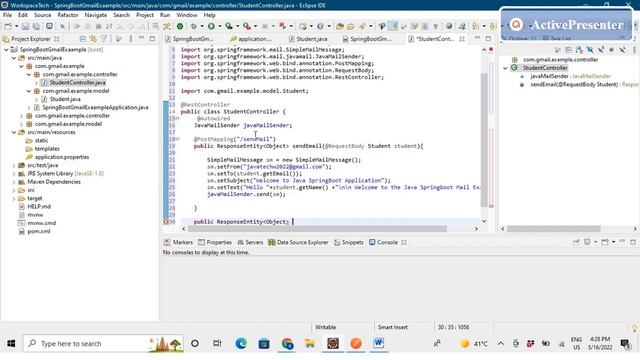The height and width of the screenshot is (360, 640).
Task: Open the Window menu
Action: click(187, 15)
